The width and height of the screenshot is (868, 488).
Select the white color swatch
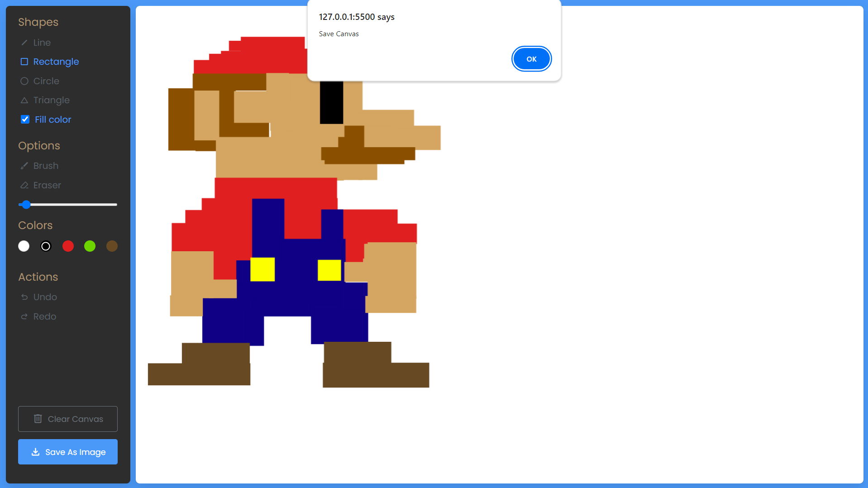(x=24, y=246)
